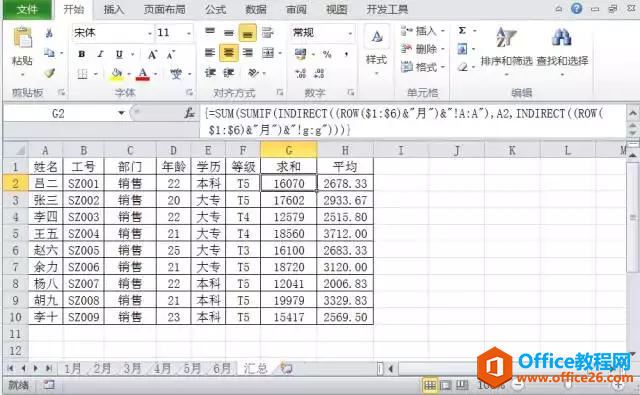Open the number format dropdown 常规
This screenshot has width=640, height=395.
(x=350, y=33)
